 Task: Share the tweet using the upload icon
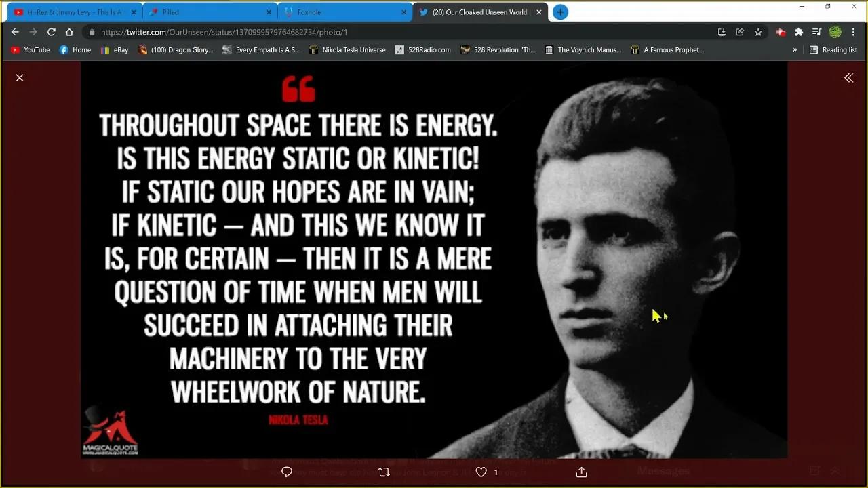click(x=581, y=472)
